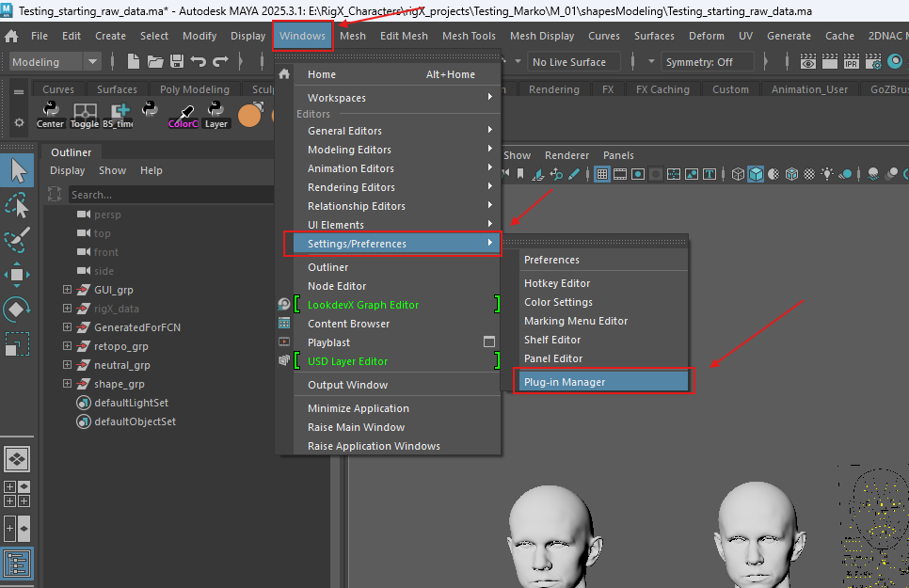The image size is (909, 588).
Task: Open the Hotkey Editor entry
Action: pos(557,283)
